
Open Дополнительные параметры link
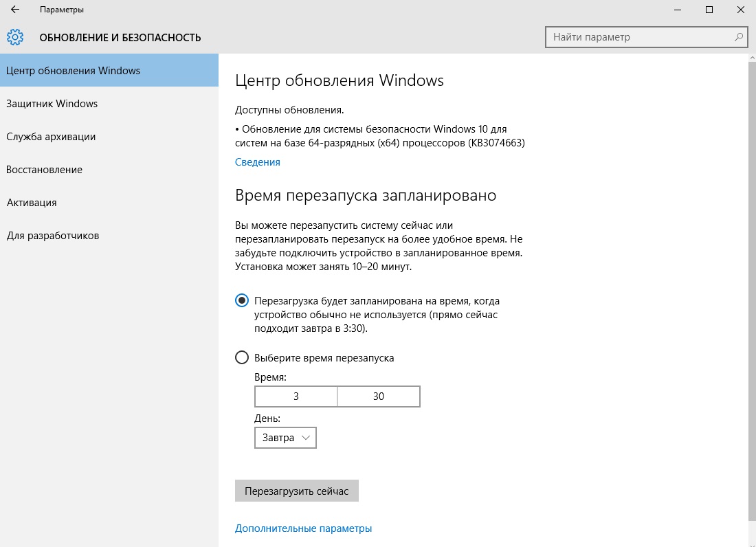(x=303, y=528)
